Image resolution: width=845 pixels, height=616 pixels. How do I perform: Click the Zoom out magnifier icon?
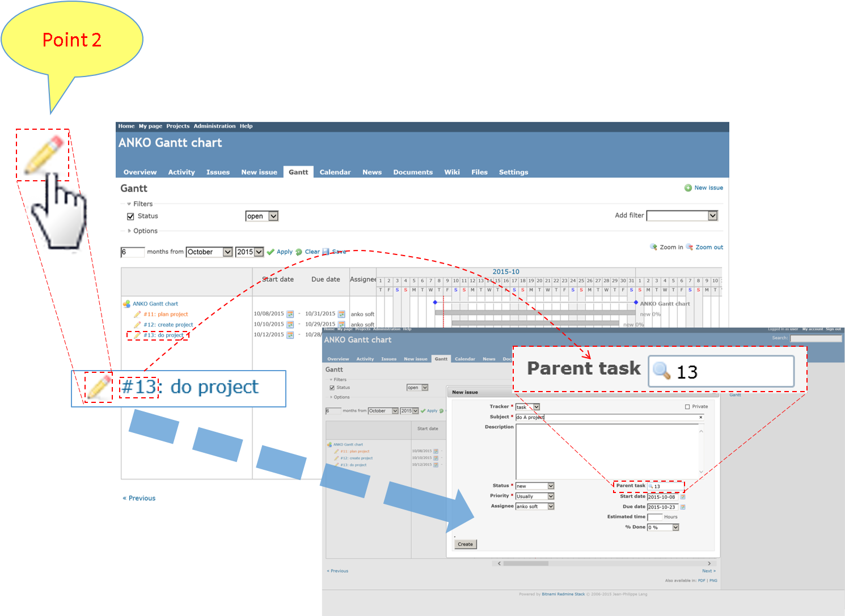(690, 247)
